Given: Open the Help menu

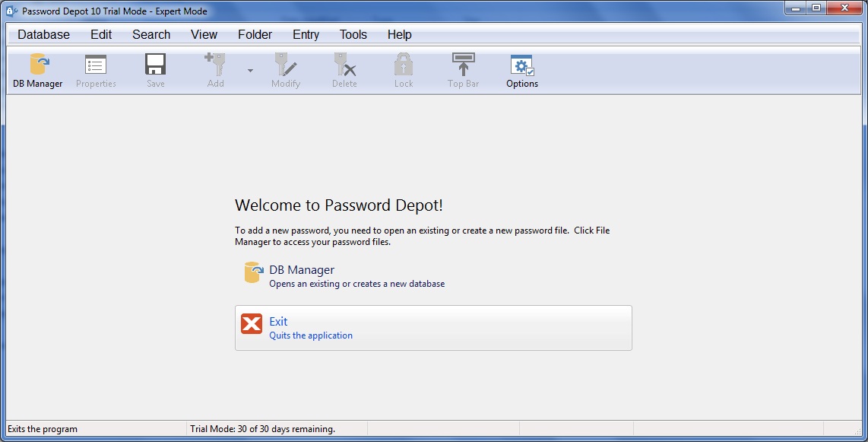Looking at the screenshot, I should point(399,34).
